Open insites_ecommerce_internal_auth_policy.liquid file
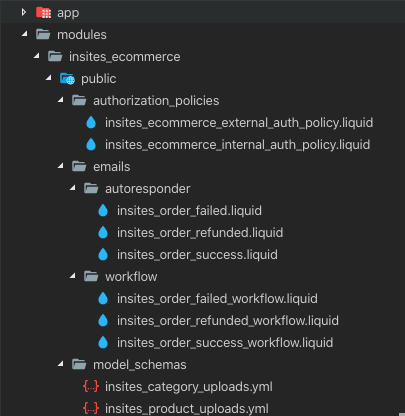Screen dimensions: 405x416 pyautogui.click(x=237, y=145)
